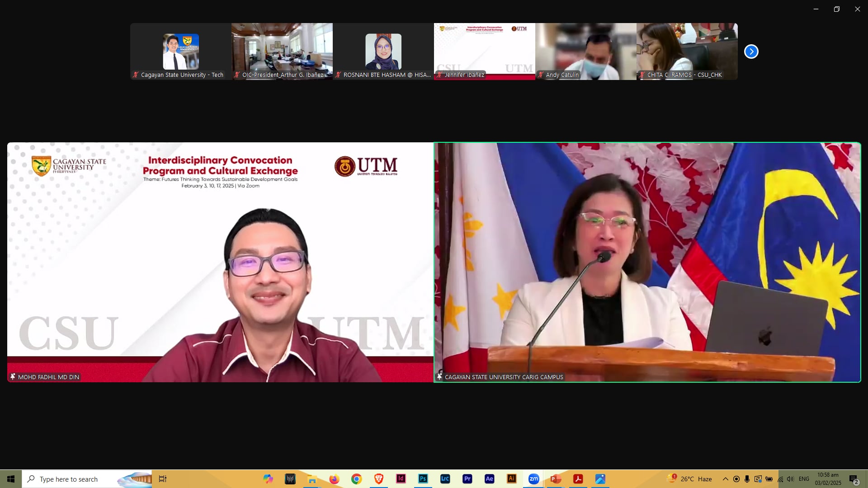
Task: Select Jennifer Ibañez participant thumbnail
Action: click(485, 52)
